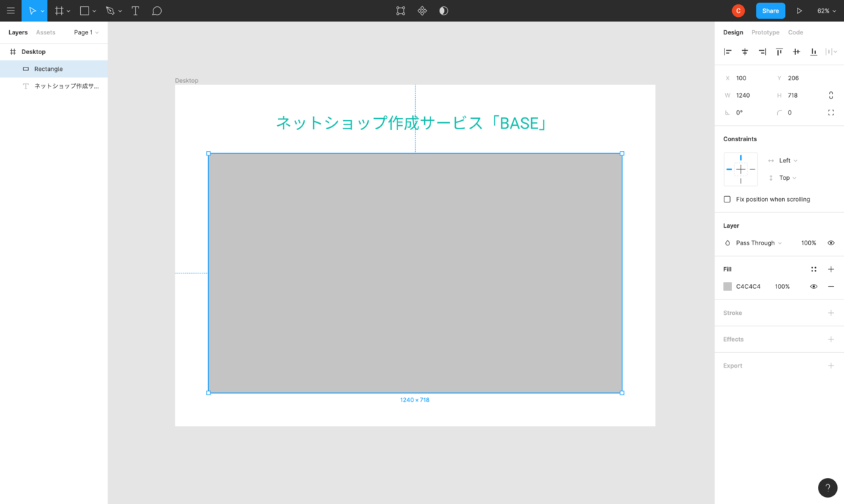Select the Rectangle layer
Image resolution: width=844 pixels, height=504 pixels.
coord(53,69)
